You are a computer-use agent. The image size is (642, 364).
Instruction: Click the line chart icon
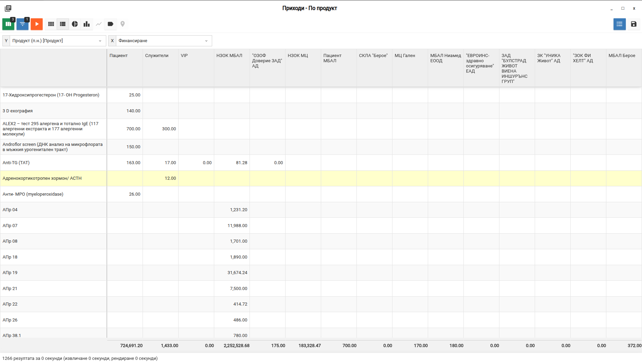click(x=99, y=24)
